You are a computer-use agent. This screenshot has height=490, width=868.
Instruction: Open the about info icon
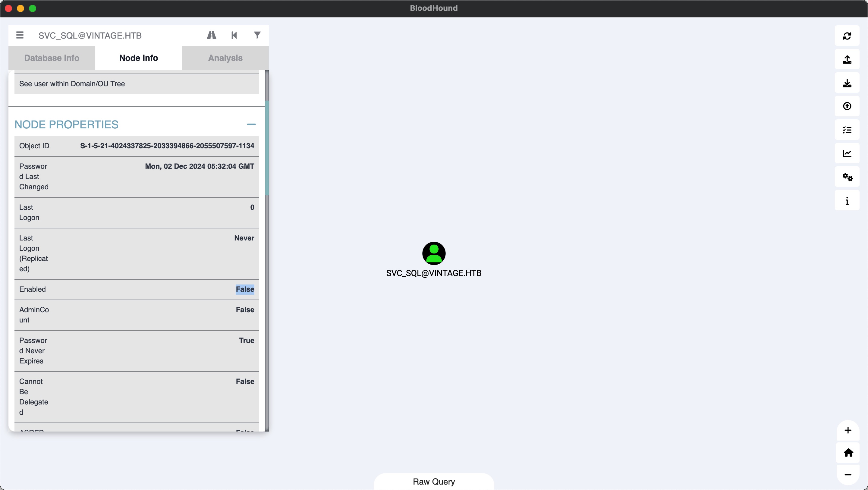click(847, 201)
